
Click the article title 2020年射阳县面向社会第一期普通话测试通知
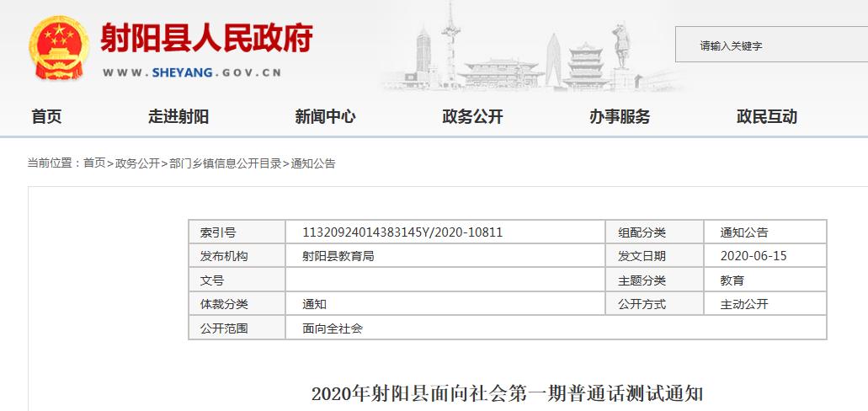(x=507, y=394)
